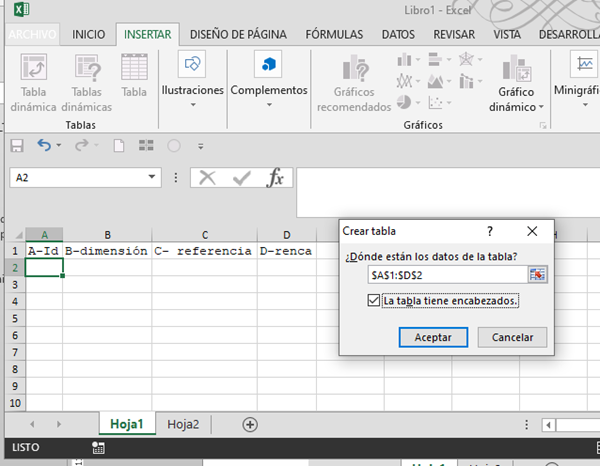
Task: Select column B header
Action: click(x=107, y=235)
